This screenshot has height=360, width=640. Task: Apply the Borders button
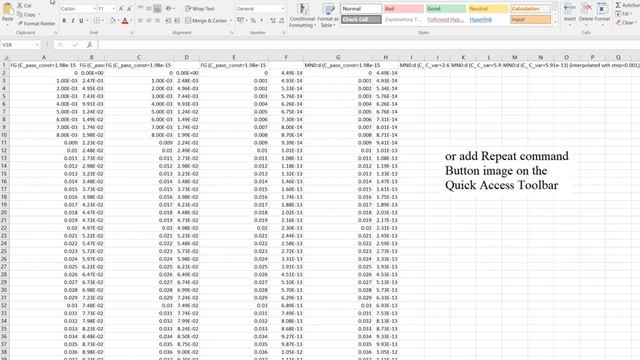click(x=96, y=20)
